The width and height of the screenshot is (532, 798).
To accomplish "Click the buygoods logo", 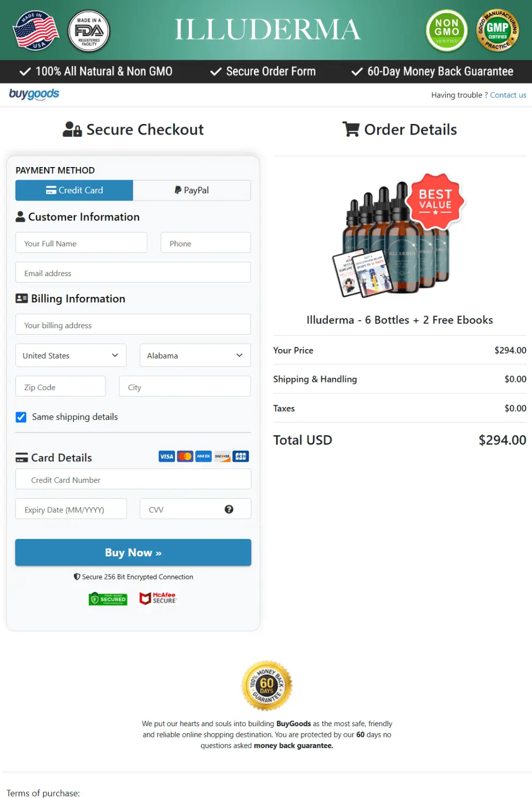I will [33, 94].
